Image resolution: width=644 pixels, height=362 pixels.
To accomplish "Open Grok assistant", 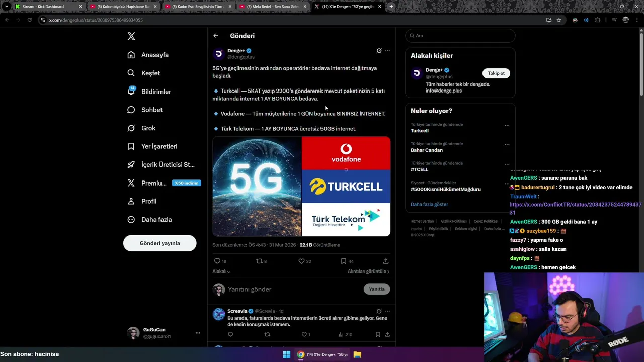I will point(141,128).
